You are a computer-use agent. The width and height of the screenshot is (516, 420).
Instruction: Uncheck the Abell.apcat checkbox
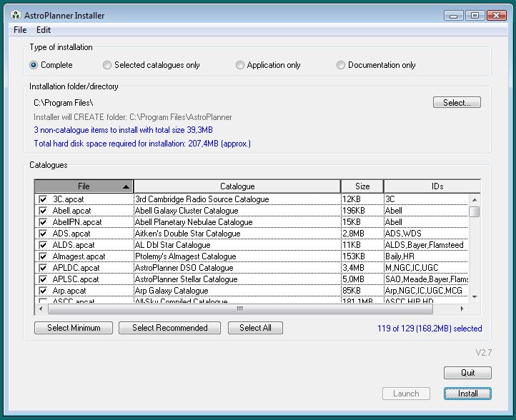(x=43, y=211)
